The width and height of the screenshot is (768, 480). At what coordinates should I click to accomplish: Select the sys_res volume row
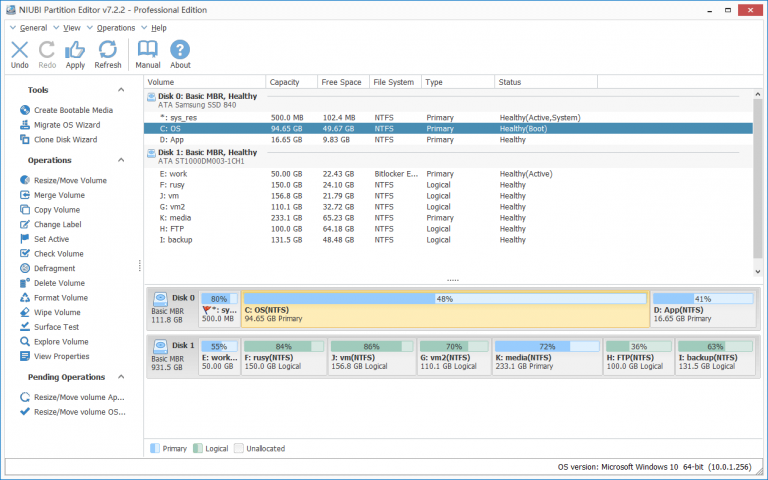coord(448,118)
